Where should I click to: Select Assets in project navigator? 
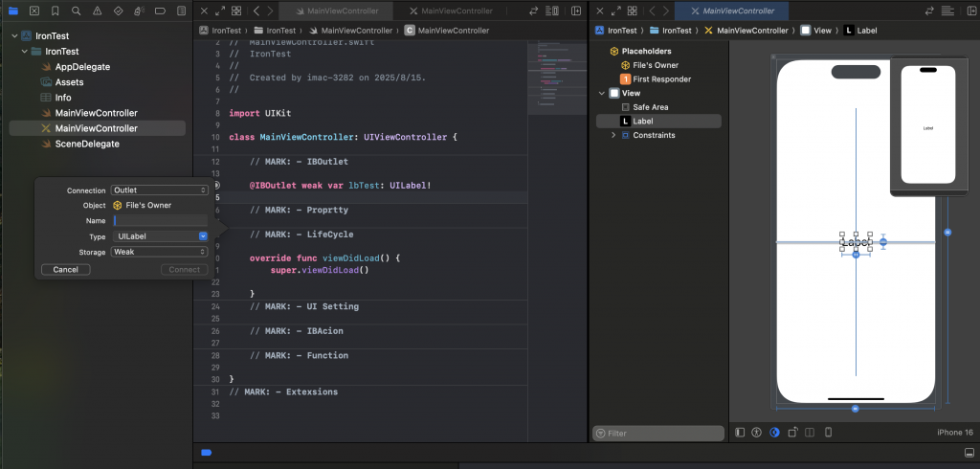click(x=69, y=82)
